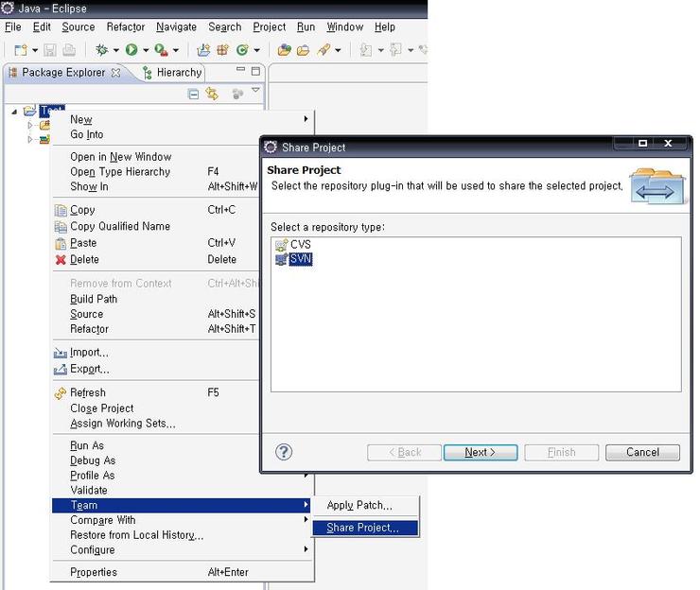Open the New Java Class dropdown arrow

click(256, 50)
